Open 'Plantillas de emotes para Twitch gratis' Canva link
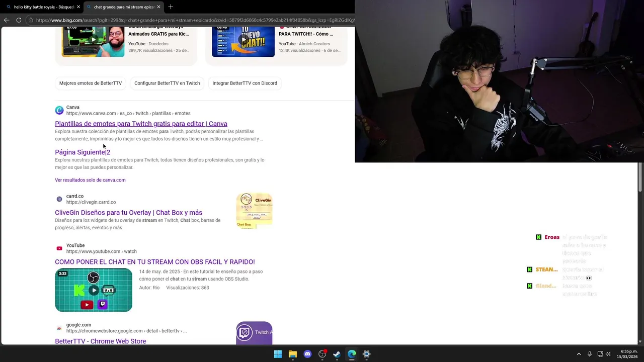 pyautogui.click(x=141, y=124)
